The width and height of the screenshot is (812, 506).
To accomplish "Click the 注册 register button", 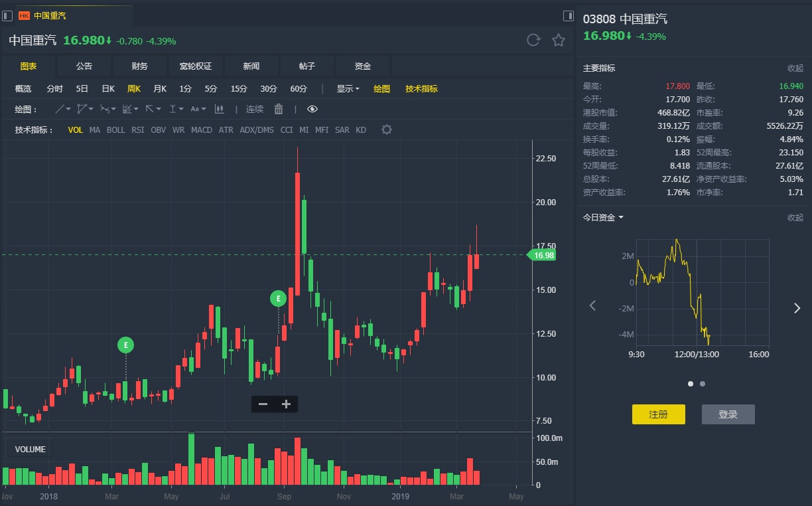I will (x=658, y=414).
